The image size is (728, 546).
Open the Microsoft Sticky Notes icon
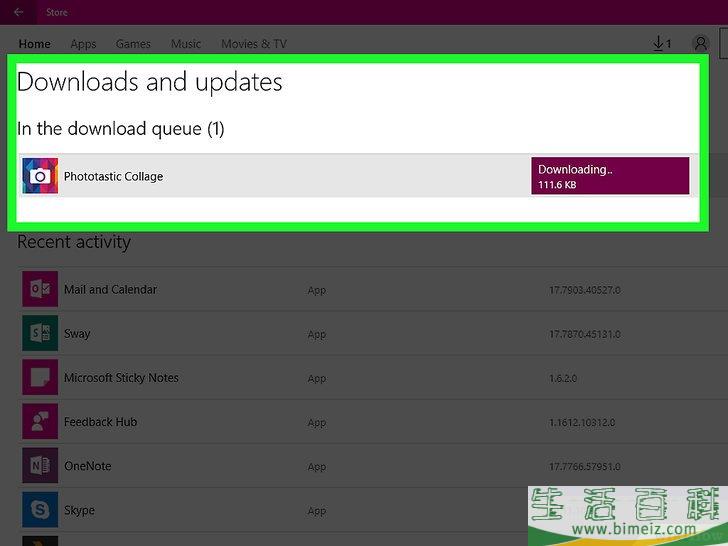click(40, 377)
